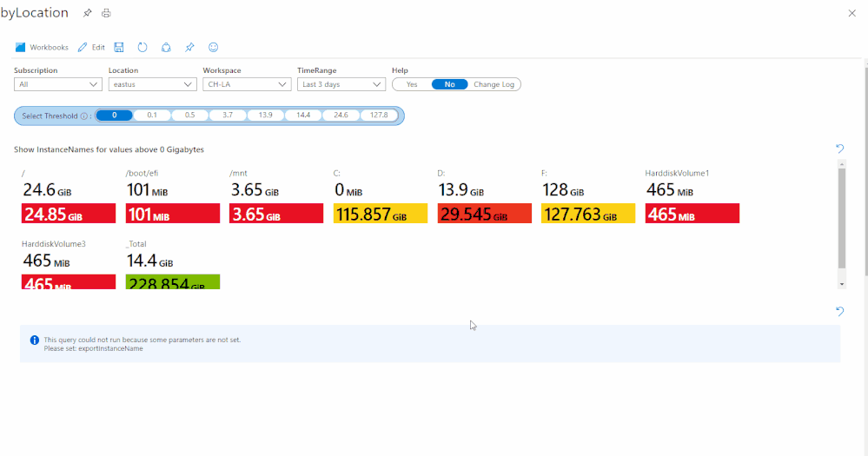The image size is (868, 456).
Task: Click the orange 29.545 GiB tile for D:
Action: pyautogui.click(x=484, y=213)
